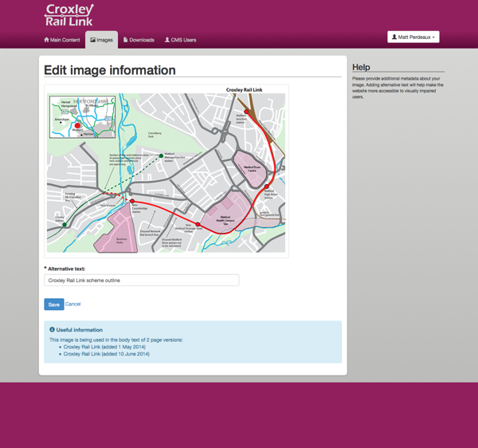The width and height of the screenshot is (478, 448).
Task: Click the user icon beside Matt Perdeaux
Action: (394, 37)
